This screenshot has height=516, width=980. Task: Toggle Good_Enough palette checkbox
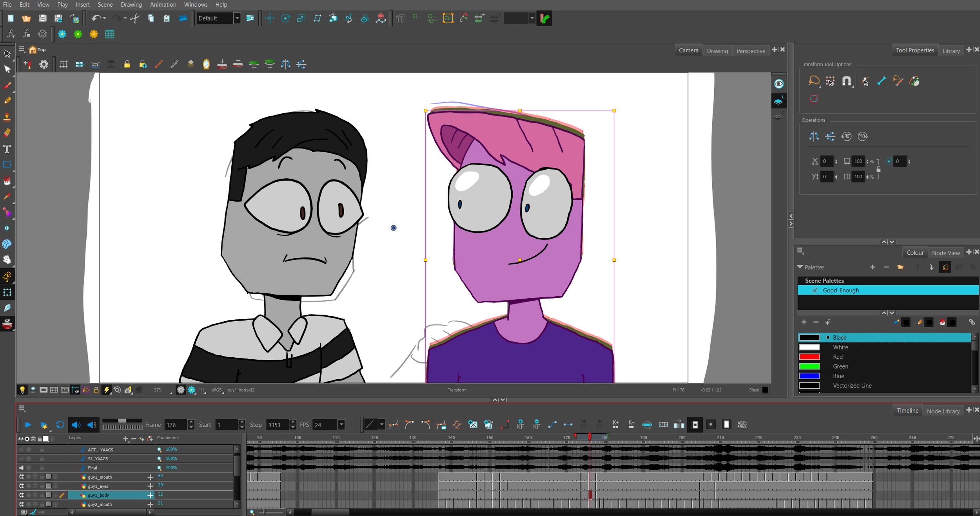[x=815, y=290]
